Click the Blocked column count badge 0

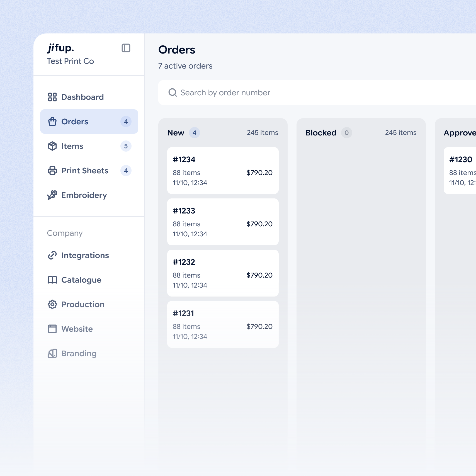point(347,133)
